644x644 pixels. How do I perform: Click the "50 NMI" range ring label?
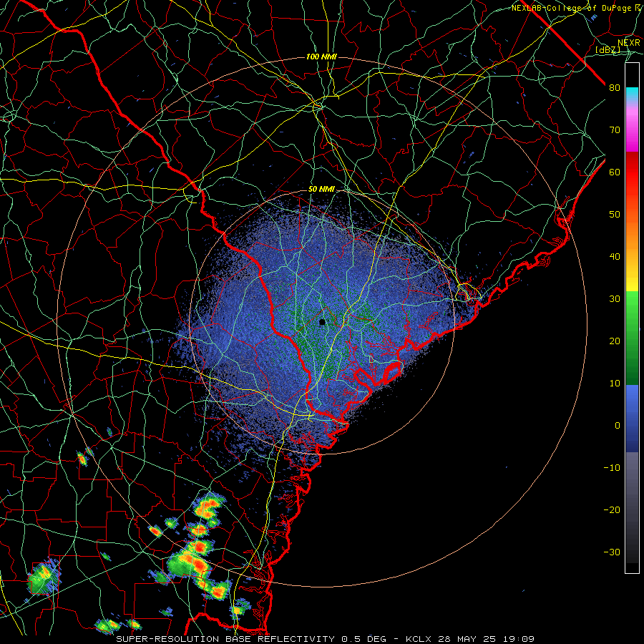[321, 190]
